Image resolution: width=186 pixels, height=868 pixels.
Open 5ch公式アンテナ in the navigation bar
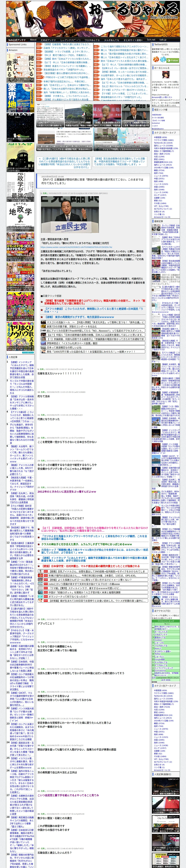tap(17, 40)
